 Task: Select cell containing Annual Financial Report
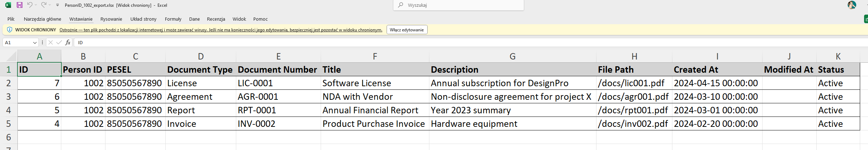(375, 110)
